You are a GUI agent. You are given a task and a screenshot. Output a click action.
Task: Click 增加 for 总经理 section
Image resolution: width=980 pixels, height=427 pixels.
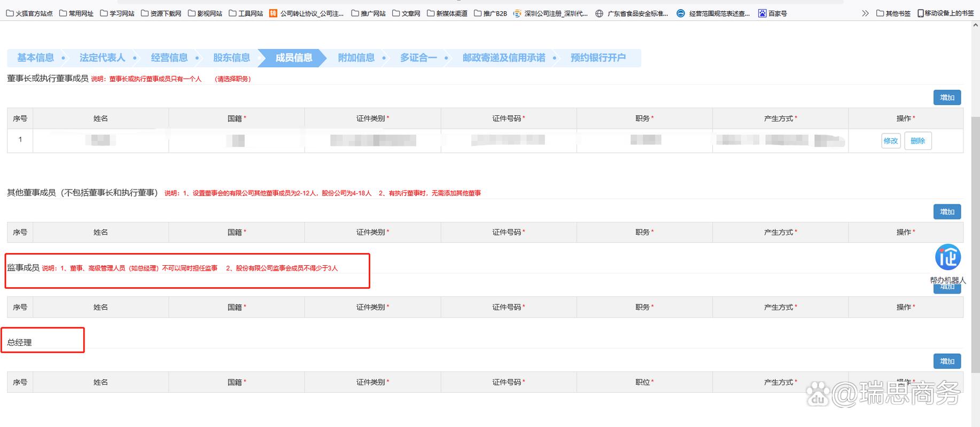[x=947, y=361]
